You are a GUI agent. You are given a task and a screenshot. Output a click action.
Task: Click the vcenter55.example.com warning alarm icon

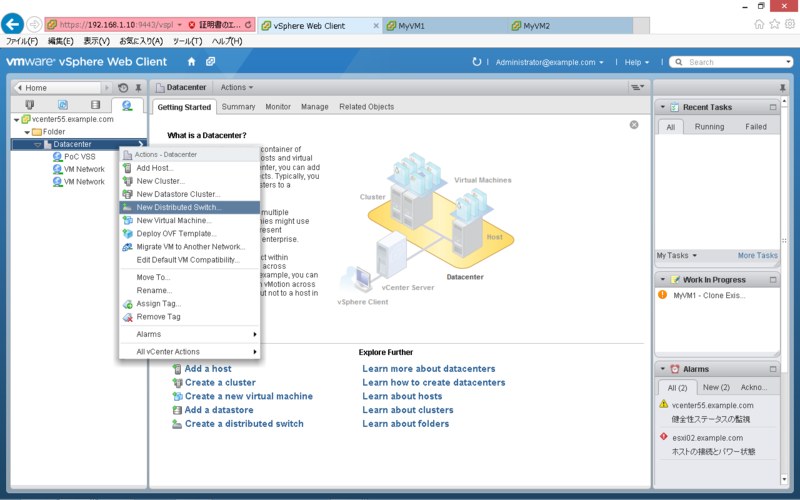663,404
